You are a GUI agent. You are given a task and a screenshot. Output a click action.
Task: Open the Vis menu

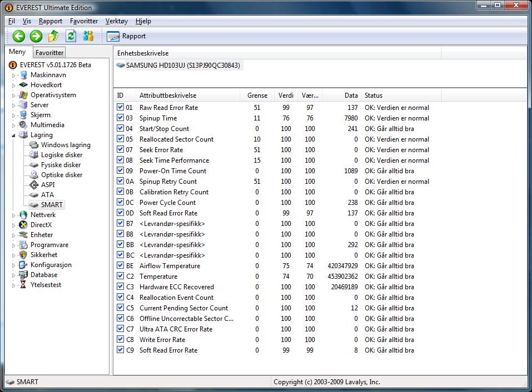pos(27,21)
